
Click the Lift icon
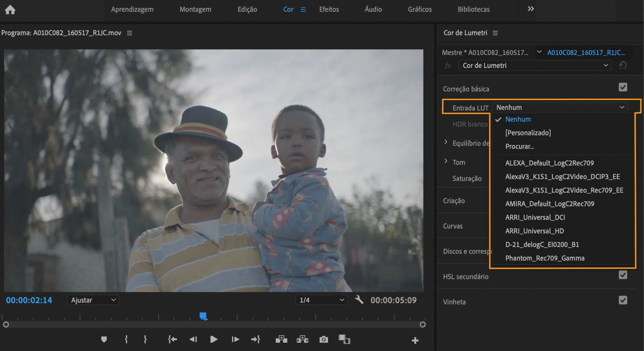[x=281, y=340]
